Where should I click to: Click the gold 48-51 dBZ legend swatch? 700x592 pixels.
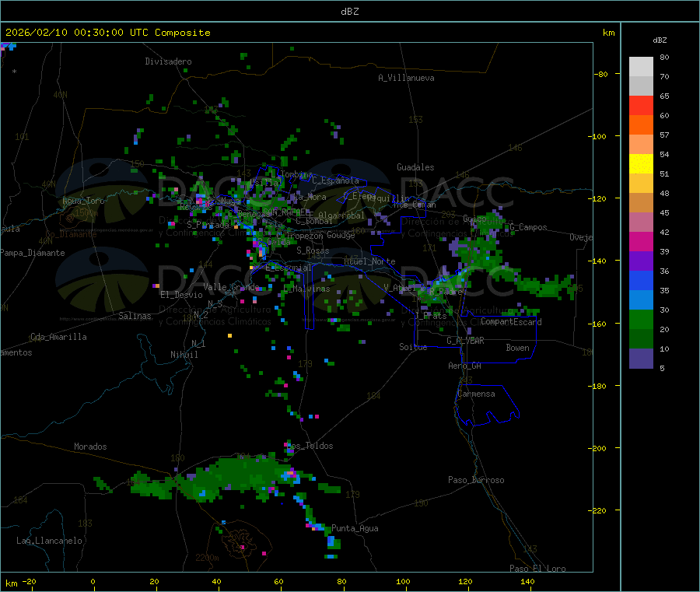[x=641, y=184]
